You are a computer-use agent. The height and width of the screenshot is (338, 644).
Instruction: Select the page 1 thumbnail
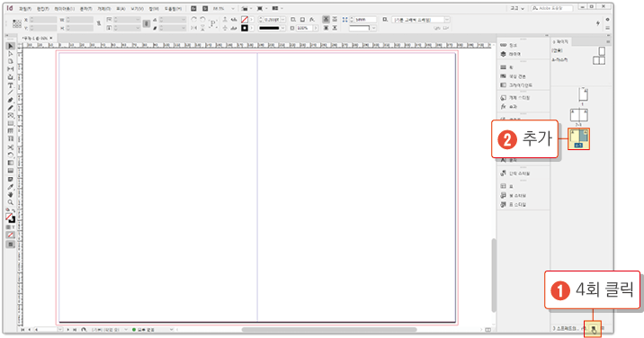(583, 94)
